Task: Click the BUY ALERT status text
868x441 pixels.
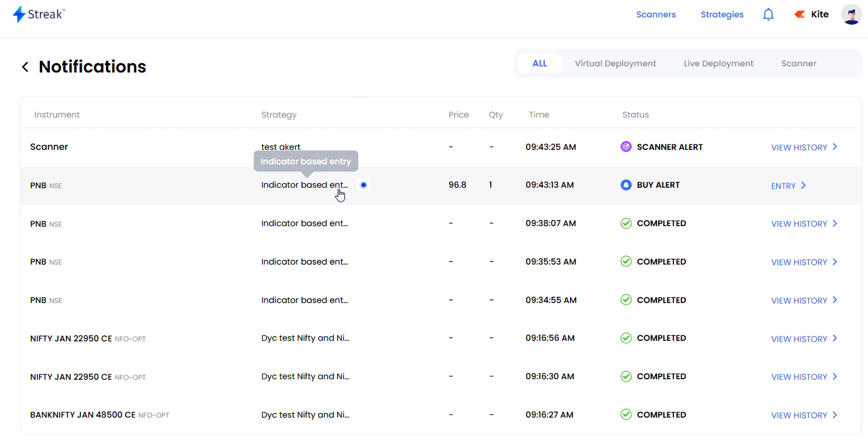Action: pyautogui.click(x=658, y=185)
